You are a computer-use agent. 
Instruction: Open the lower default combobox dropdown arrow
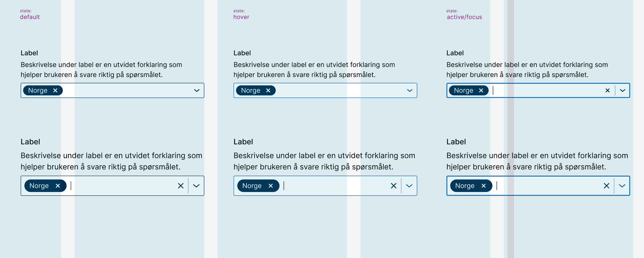196,185
